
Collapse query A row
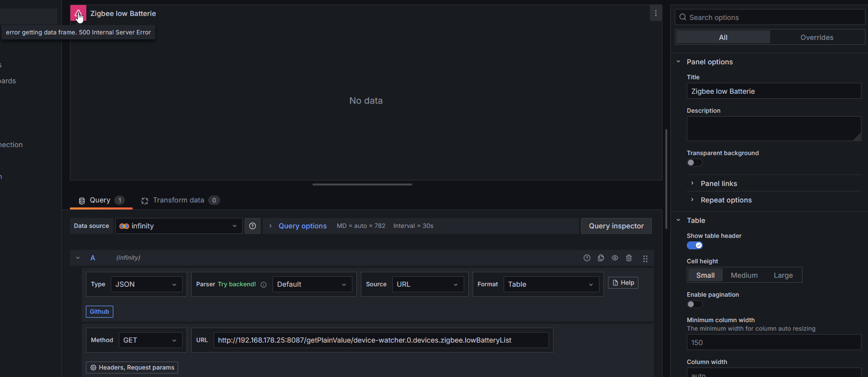(78, 258)
